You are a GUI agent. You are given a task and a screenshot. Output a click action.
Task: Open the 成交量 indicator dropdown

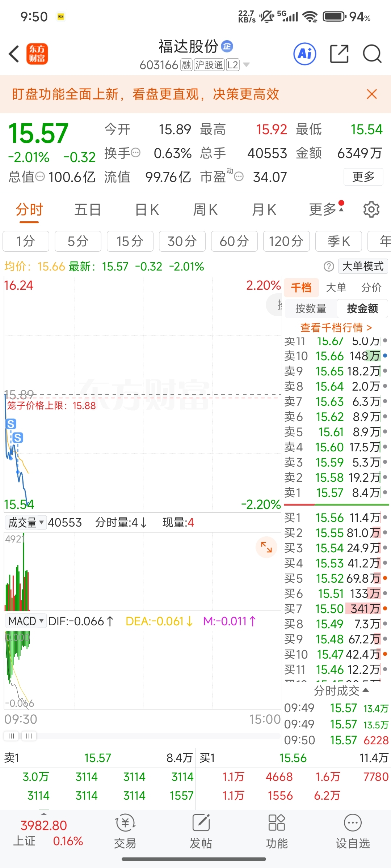(x=26, y=523)
